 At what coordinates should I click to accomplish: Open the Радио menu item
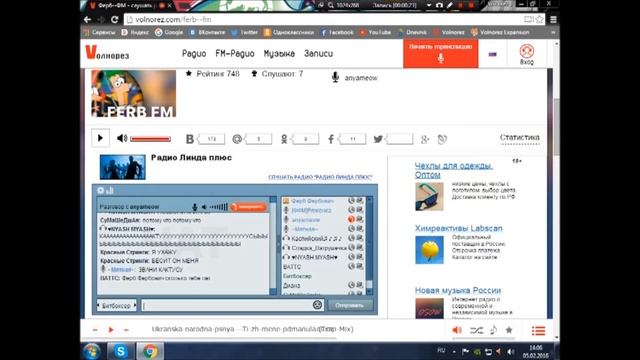click(x=194, y=53)
